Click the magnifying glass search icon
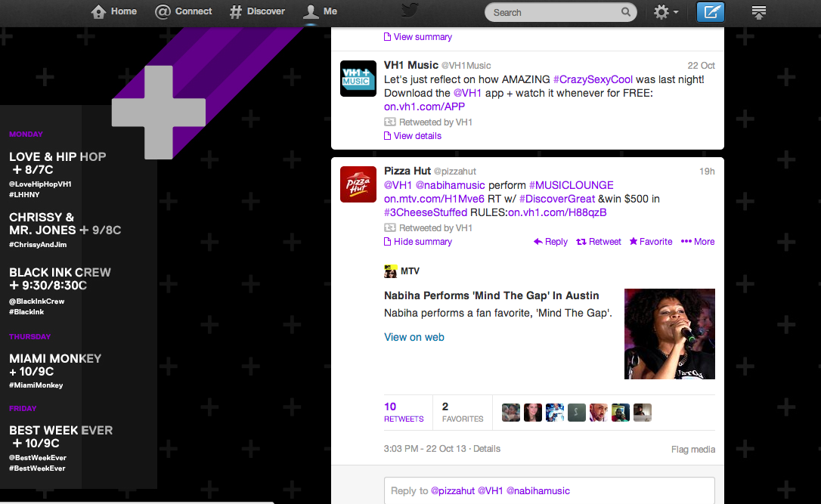Image resolution: width=821 pixels, height=504 pixels. [x=626, y=12]
